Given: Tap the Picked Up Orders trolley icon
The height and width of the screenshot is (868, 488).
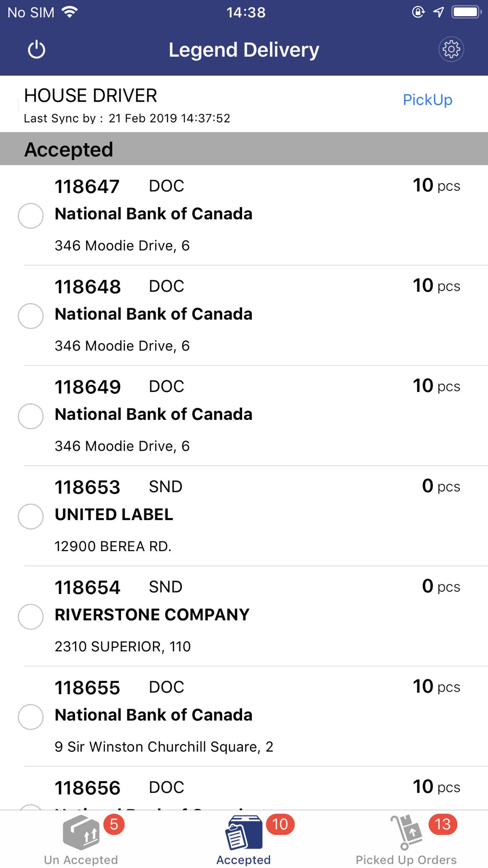Looking at the screenshot, I should (406, 832).
